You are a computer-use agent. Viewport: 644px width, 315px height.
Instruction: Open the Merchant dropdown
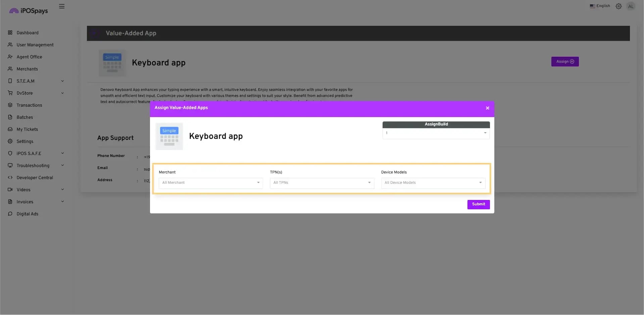pyautogui.click(x=210, y=183)
